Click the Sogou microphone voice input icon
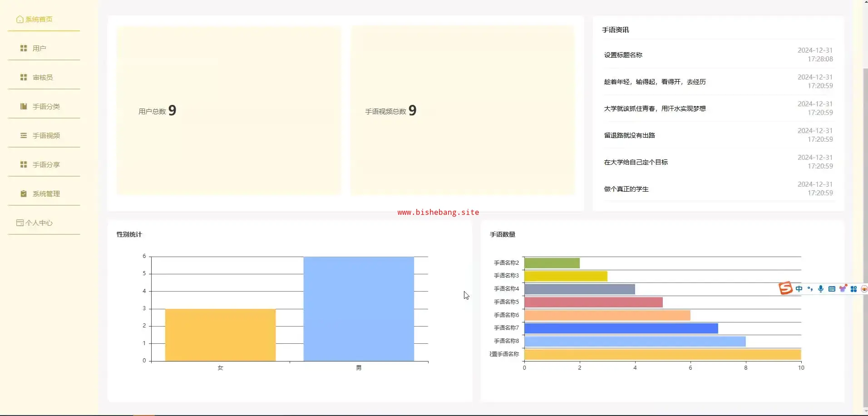868x416 pixels. [x=821, y=289]
